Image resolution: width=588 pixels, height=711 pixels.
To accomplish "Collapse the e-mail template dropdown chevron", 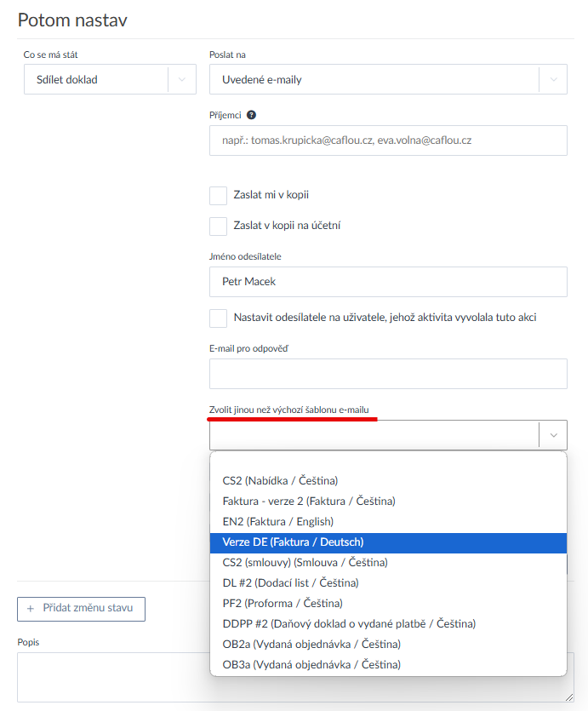I will coord(553,435).
